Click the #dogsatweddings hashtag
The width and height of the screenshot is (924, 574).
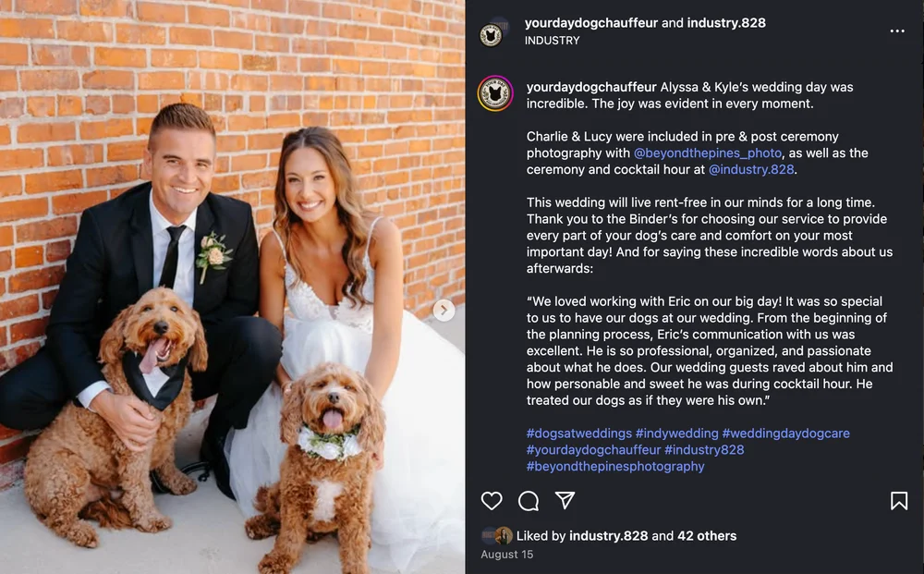pos(577,433)
